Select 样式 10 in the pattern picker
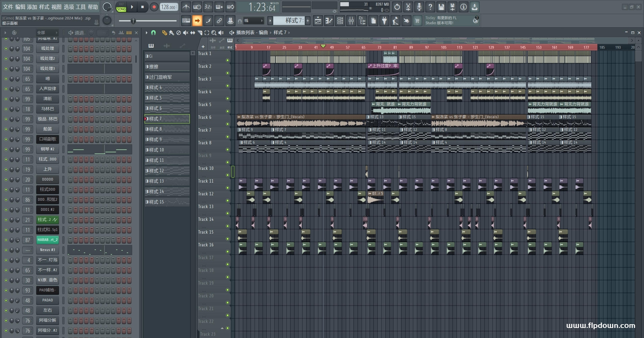 167,150
